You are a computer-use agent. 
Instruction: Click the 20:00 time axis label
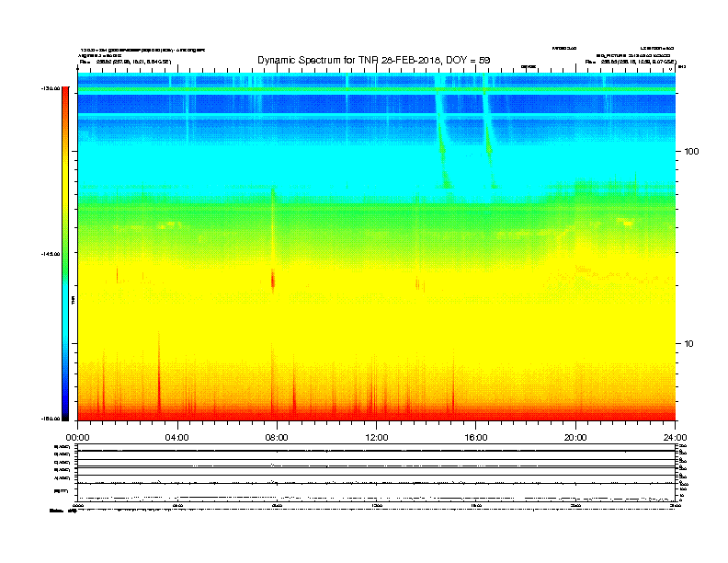pyautogui.click(x=575, y=437)
